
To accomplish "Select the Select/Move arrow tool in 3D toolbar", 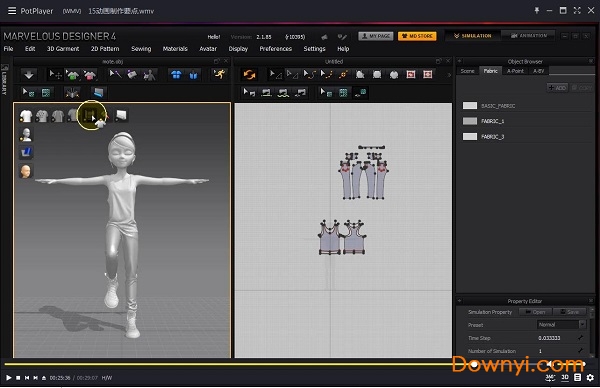I will tap(55, 75).
